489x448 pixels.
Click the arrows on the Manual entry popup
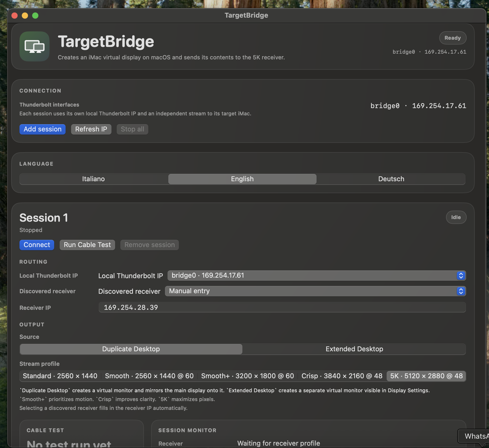(x=461, y=291)
